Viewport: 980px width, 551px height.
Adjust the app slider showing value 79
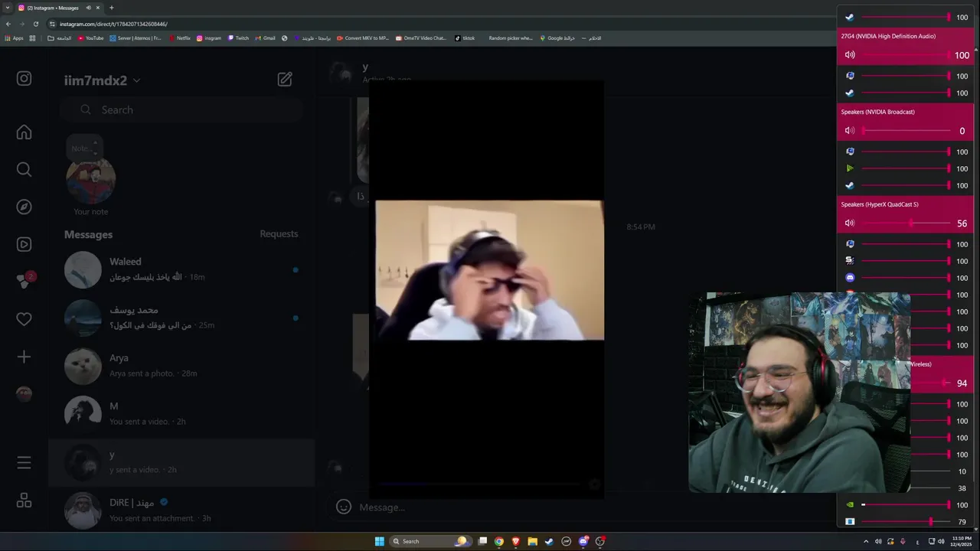(906, 522)
